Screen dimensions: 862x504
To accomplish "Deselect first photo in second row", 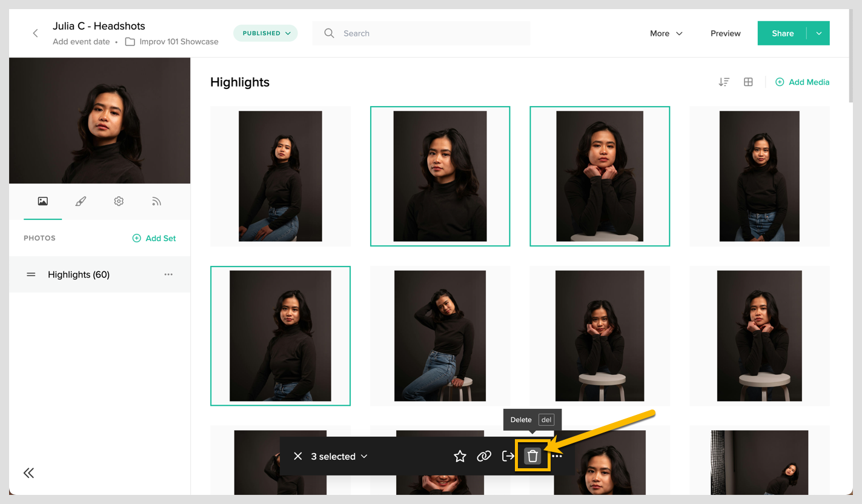I will point(280,336).
